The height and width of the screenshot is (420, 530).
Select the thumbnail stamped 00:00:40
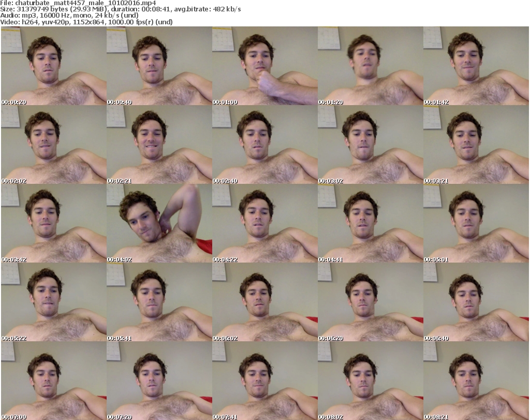pos(159,66)
